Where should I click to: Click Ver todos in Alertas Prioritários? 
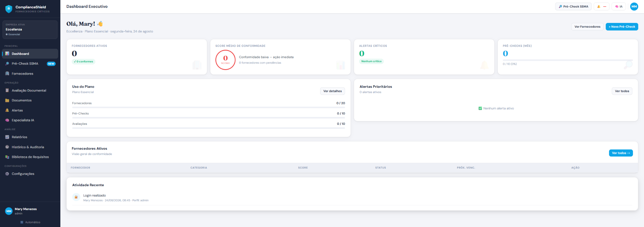[x=622, y=91]
